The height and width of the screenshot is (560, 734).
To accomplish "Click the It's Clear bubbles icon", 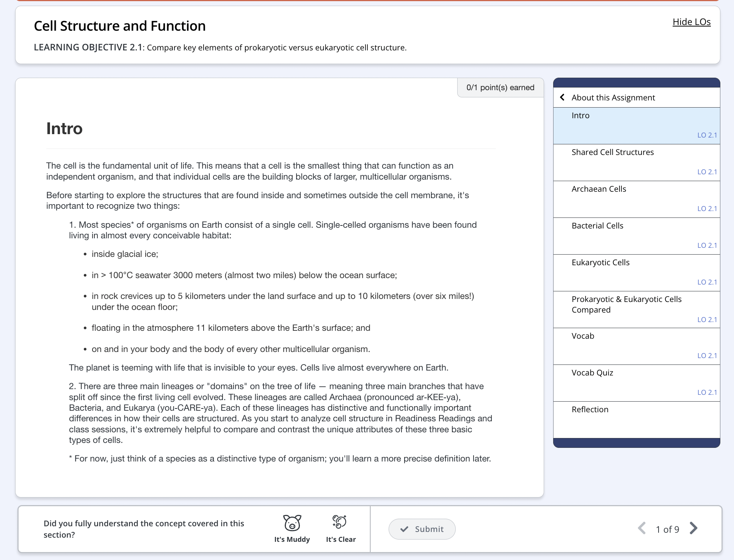I will point(340,522).
